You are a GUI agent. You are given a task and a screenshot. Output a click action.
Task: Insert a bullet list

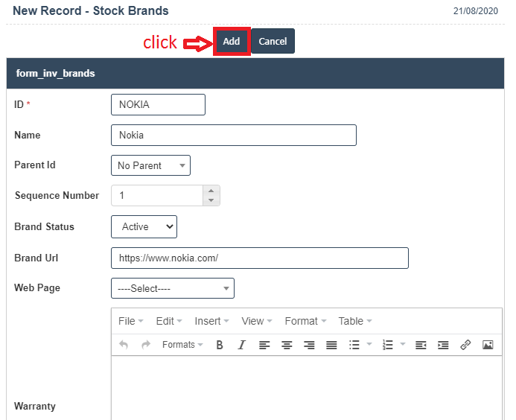click(x=354, y=345)
